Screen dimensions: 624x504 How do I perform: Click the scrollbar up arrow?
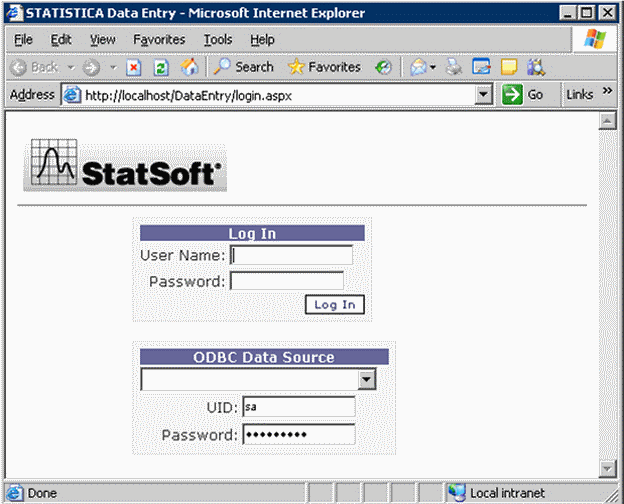(x=607, y=121)
